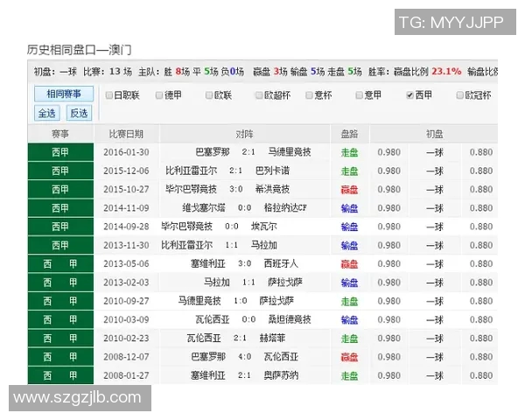Click the 4:0 score of 巴塞罗那 vs 瓦伦西亚
This screenshot has width=525, height=420.
[x=244, y=357]
